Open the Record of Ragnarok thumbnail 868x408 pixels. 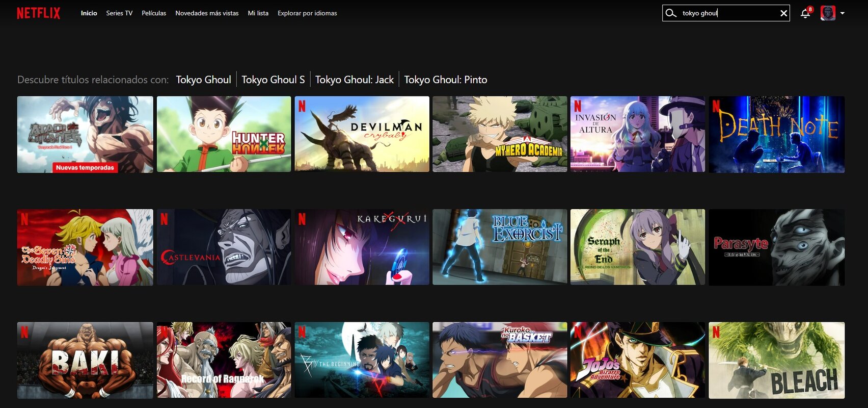[x=224, y=360]
